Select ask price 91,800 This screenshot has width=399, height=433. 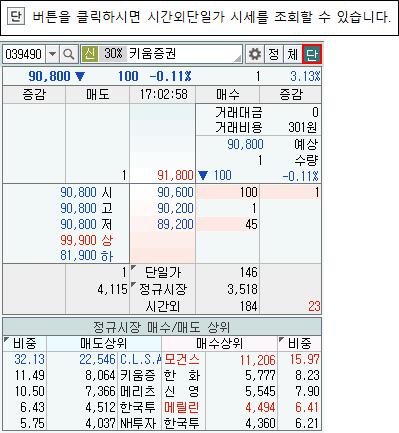tap(175, 175)
